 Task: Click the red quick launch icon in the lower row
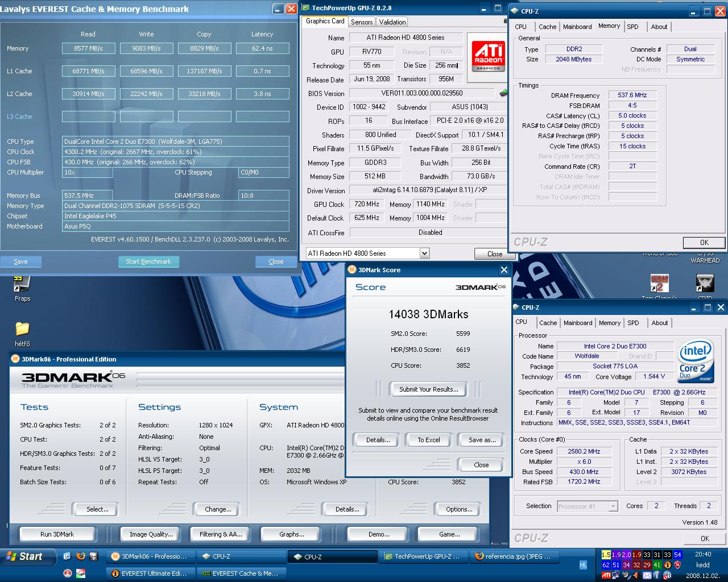[68, 573]
